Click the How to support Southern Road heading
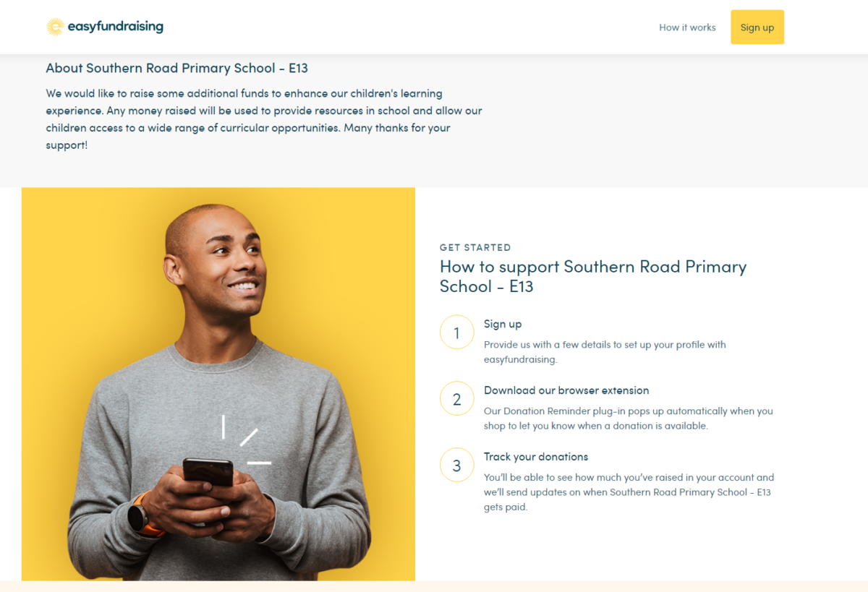Screen dimensions: 868x592 pos(592,276)
